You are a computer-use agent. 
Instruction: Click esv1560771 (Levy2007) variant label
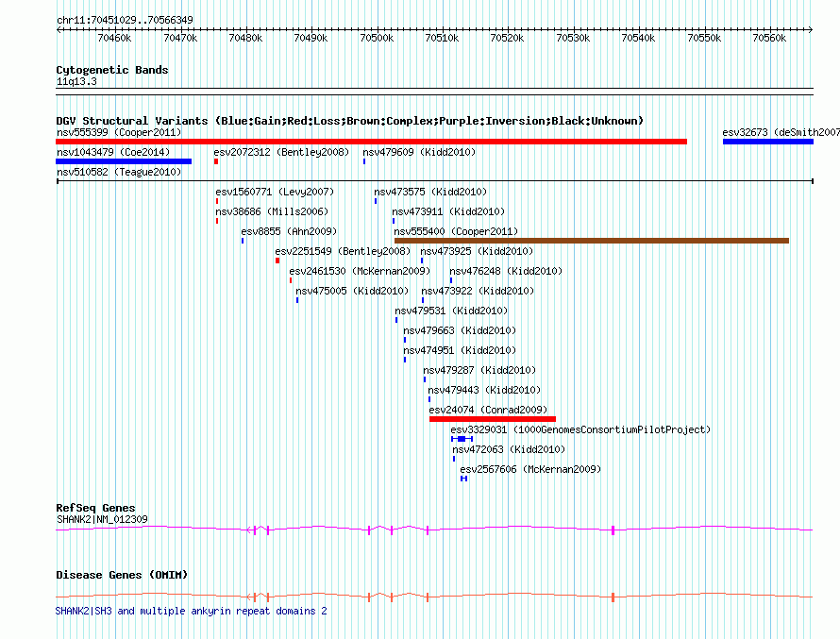(275, 192)
